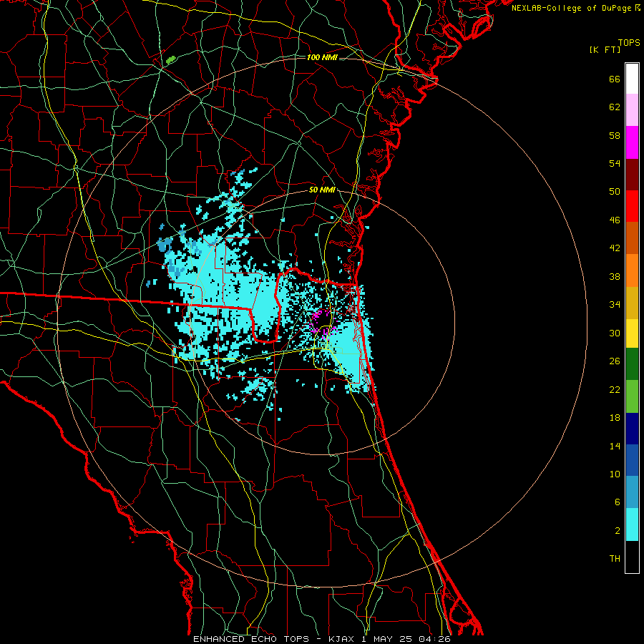The image size is (644, 644).
Task: Click the white 66 kft color swatch
Action: (x=632, y=79)
